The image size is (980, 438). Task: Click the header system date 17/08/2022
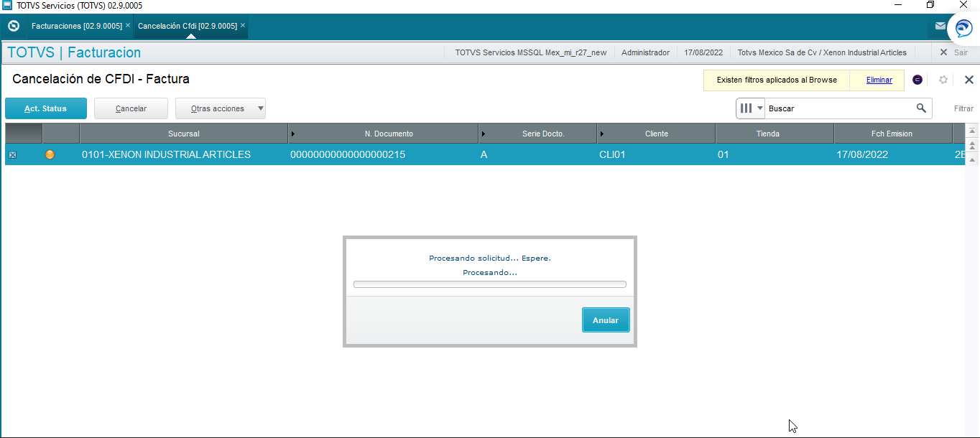(703, 52)
